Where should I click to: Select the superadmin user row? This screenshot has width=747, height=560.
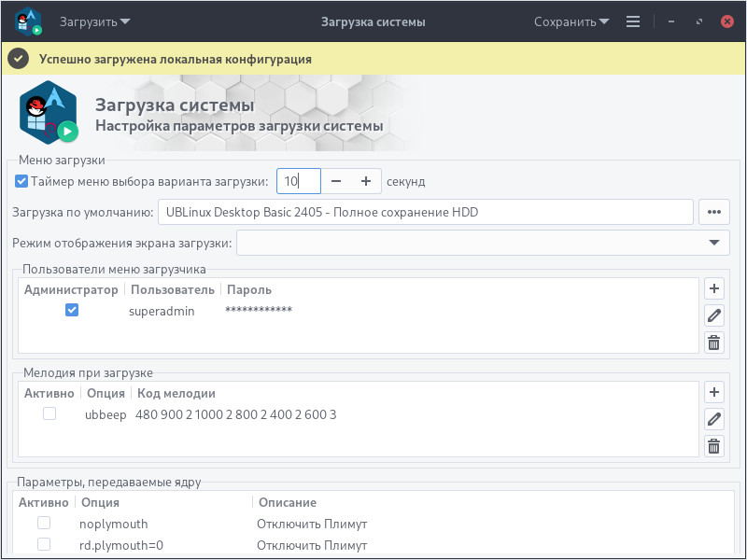pos(359,311)
